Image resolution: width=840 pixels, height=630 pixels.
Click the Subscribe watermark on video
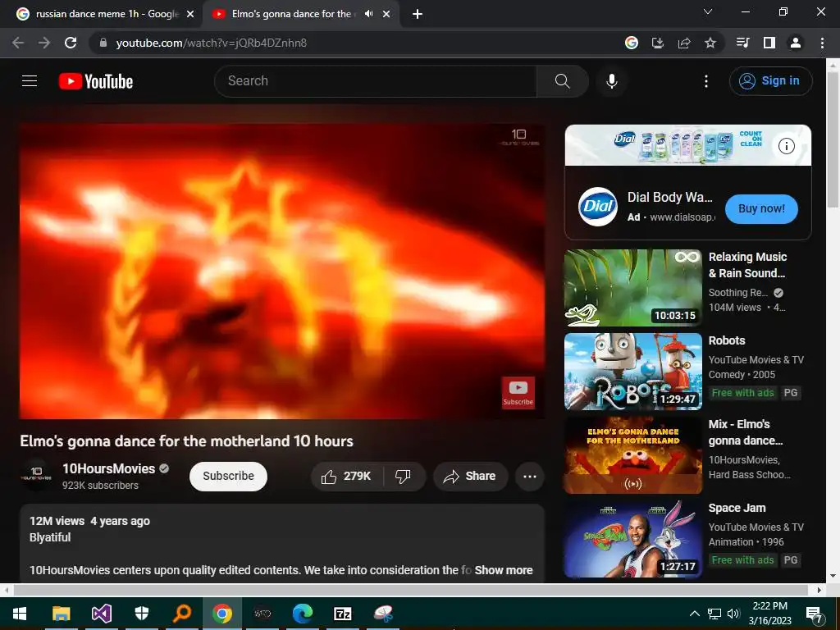click(518, 393)
